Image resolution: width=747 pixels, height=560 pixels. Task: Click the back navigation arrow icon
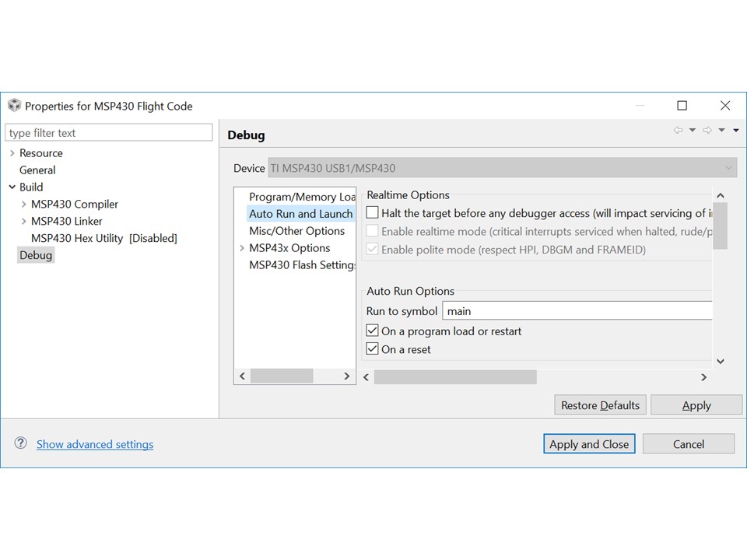coord(678,131)
